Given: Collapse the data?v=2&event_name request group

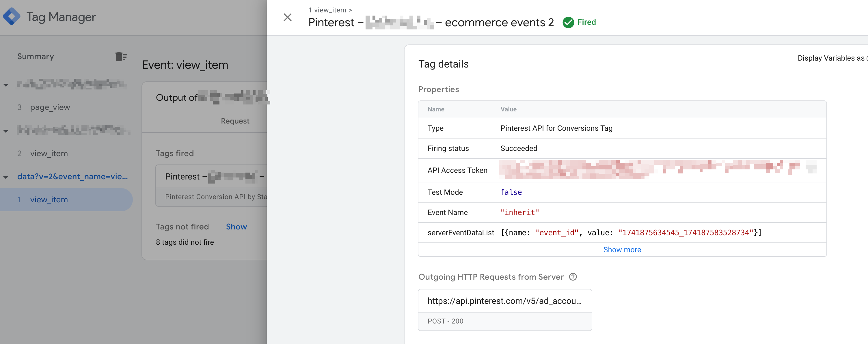Looking at the screenshot, I should [6, 177].
